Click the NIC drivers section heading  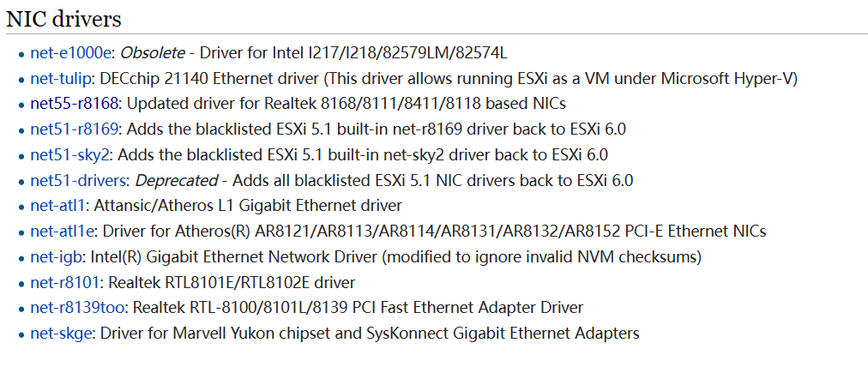click(x=63, y=18)
